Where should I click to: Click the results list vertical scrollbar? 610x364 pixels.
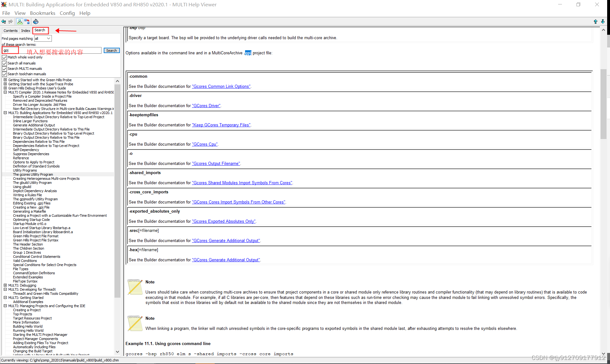click(117, 190)
